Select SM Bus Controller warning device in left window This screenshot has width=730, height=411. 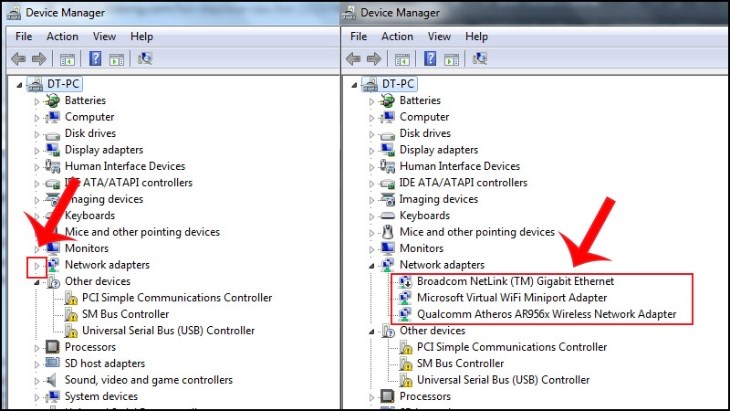[125, 314]
